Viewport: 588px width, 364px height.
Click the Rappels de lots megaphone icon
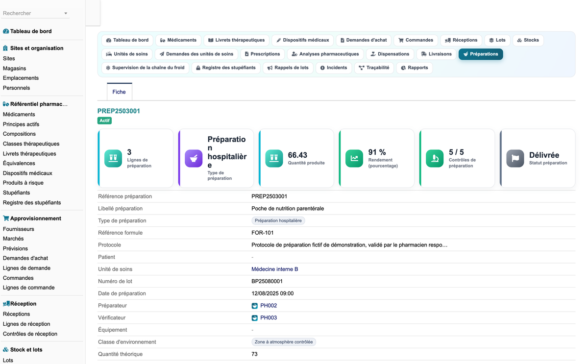[270, 68]
